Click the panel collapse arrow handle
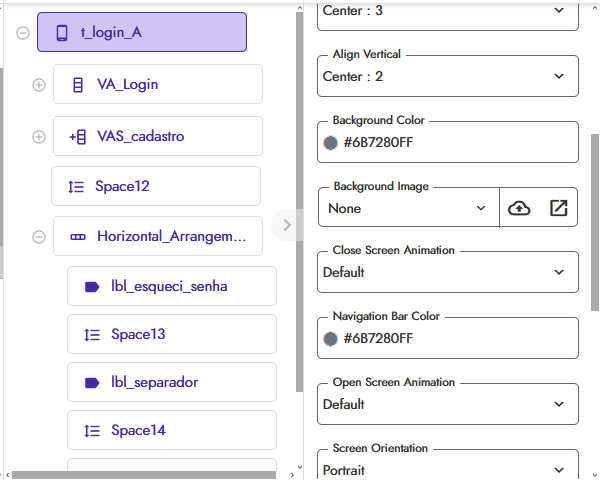 pos(287,225)
